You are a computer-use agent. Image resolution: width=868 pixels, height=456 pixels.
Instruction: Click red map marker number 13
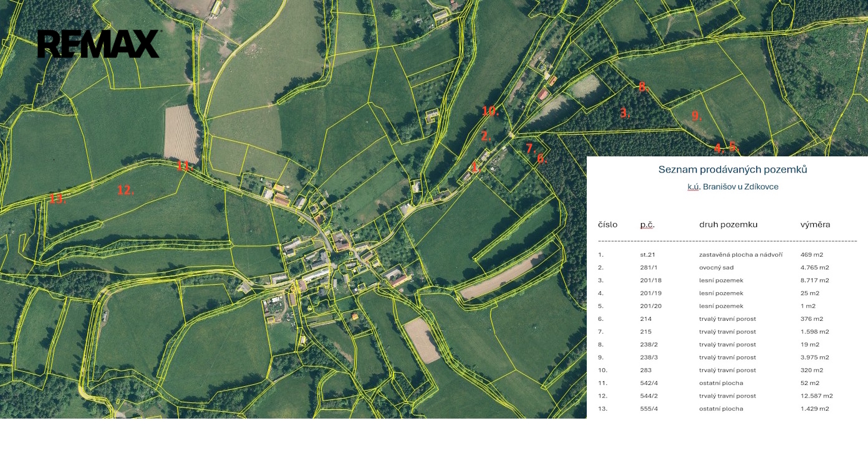(x=57, y=199)
